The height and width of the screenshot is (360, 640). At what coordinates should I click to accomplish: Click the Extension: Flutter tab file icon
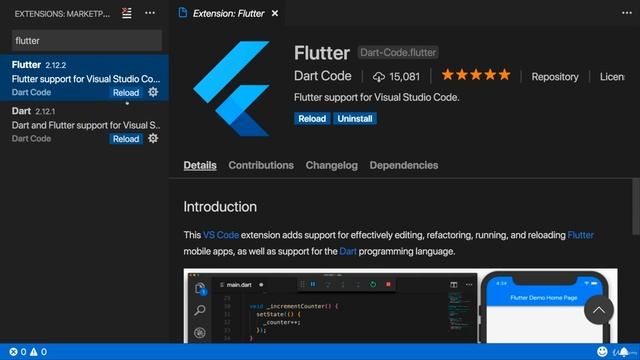(183, 13)
